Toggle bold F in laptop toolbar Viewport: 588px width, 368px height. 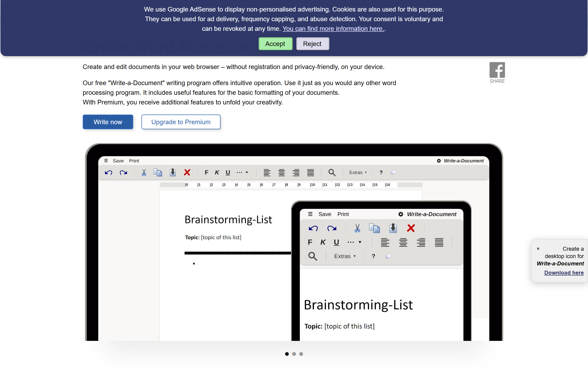(206, 172)
